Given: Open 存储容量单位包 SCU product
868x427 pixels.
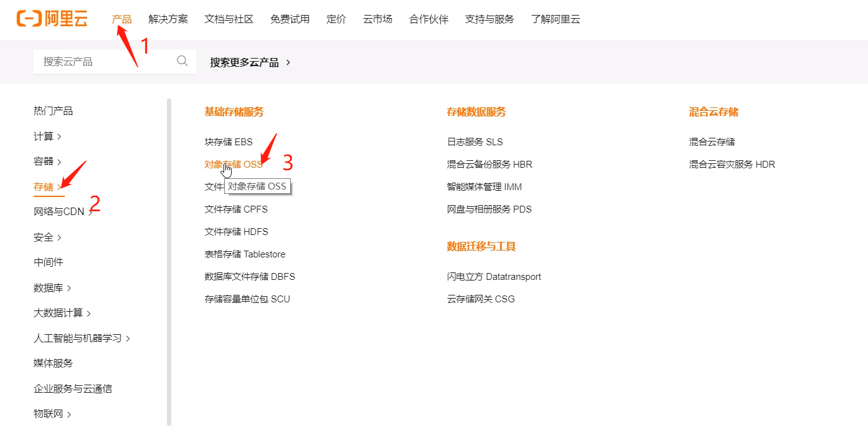Looking at the screenshot, I should (247, 299).
